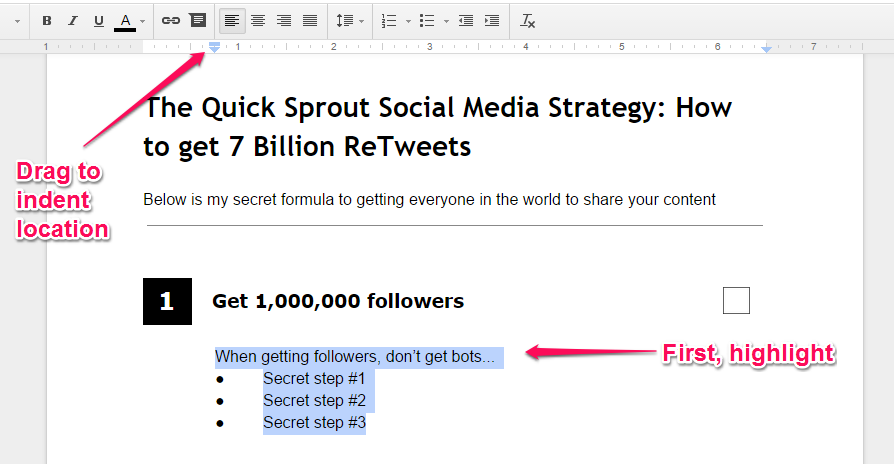The height and width of the screenshot is (464, 894).
Task: Center align the text
Action: (258, 21)
